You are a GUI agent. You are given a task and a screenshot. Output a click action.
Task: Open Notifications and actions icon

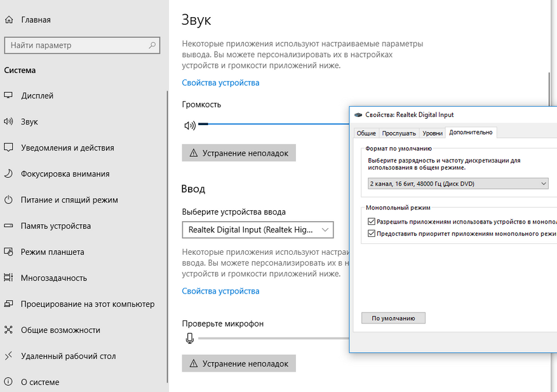pyautogui.click(x=9, y=148)
